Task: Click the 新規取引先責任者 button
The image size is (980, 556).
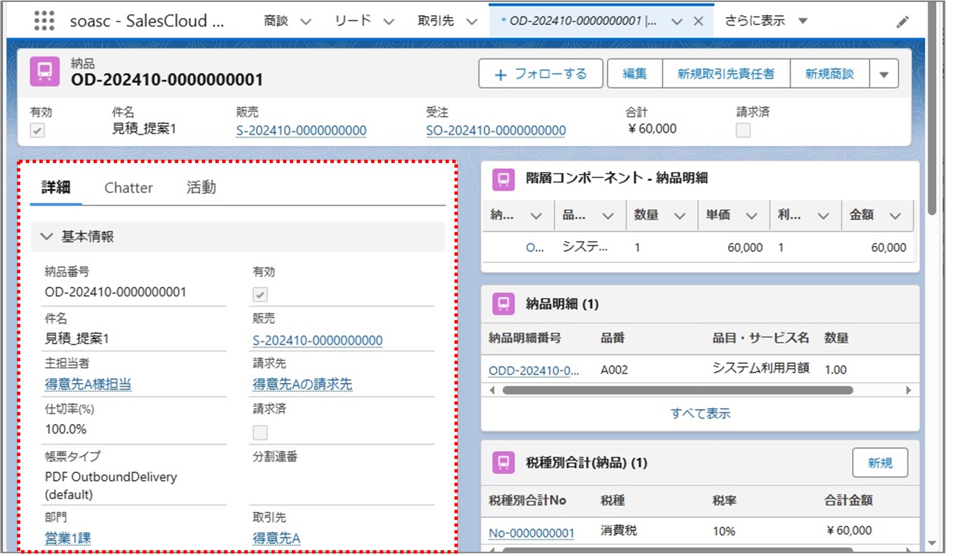Action: [726, 74]
